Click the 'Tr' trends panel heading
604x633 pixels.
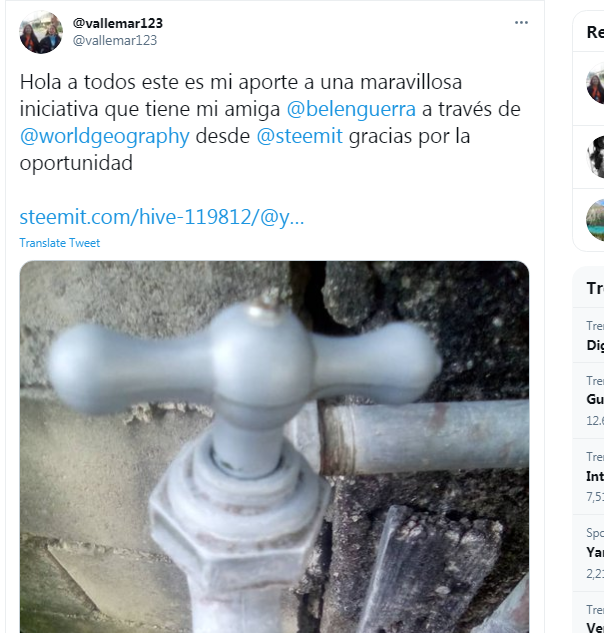click(595, 288)
